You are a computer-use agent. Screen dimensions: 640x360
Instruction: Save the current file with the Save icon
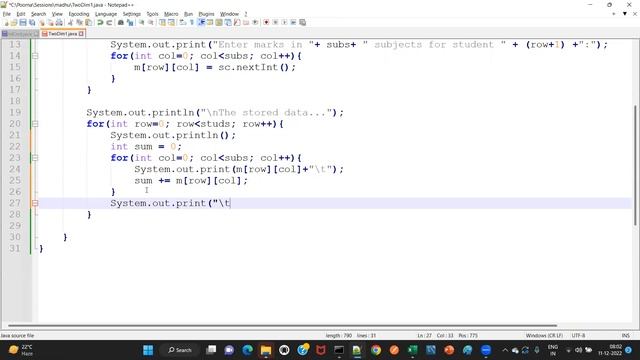pos(23,22)
